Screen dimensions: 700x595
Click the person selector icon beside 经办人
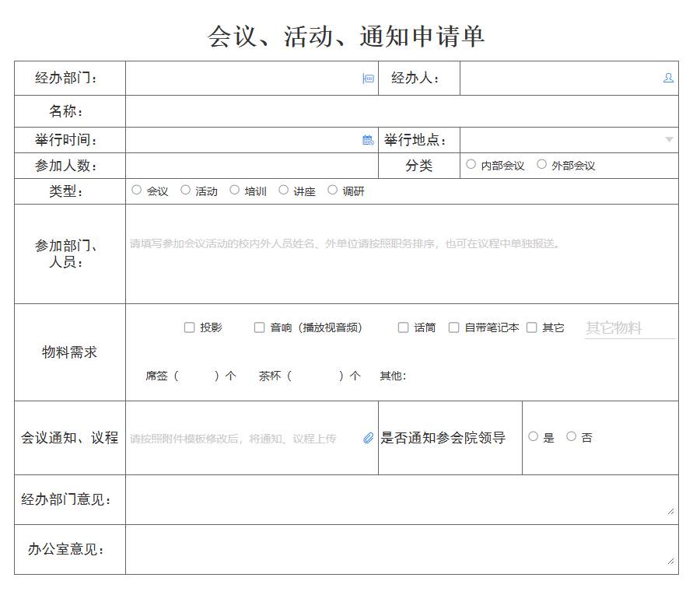(x=667, y=78)
